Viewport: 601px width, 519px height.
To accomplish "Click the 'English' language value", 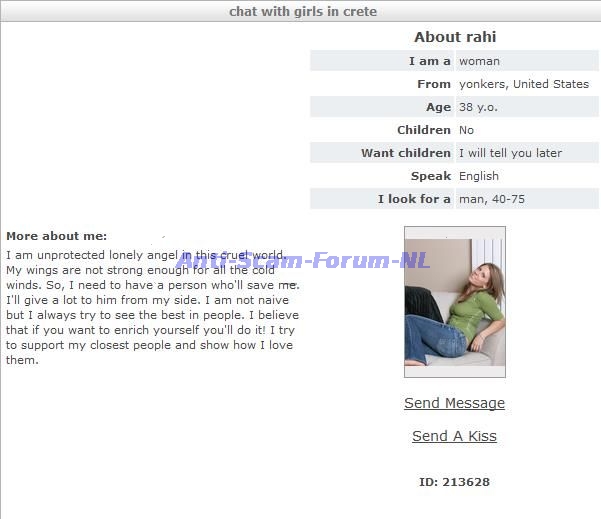I will pos(479,176).
